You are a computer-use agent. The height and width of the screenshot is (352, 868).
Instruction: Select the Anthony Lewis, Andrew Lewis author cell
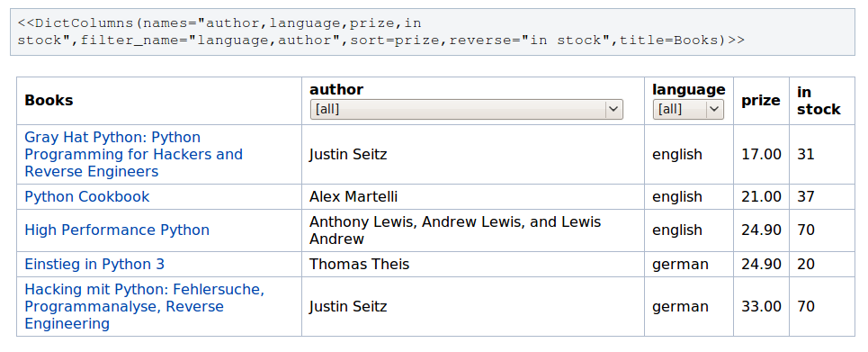click(455, 230)
